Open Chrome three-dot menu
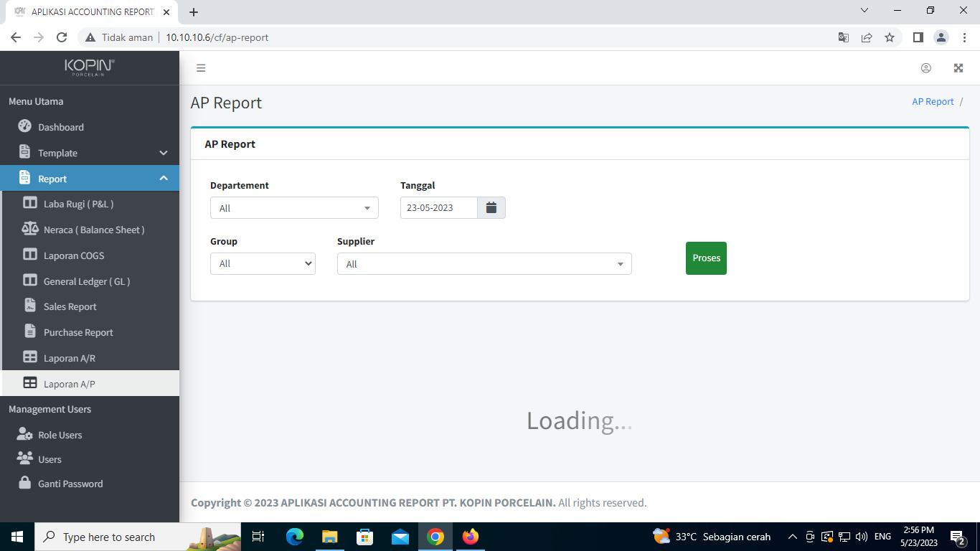 point(964,37)
